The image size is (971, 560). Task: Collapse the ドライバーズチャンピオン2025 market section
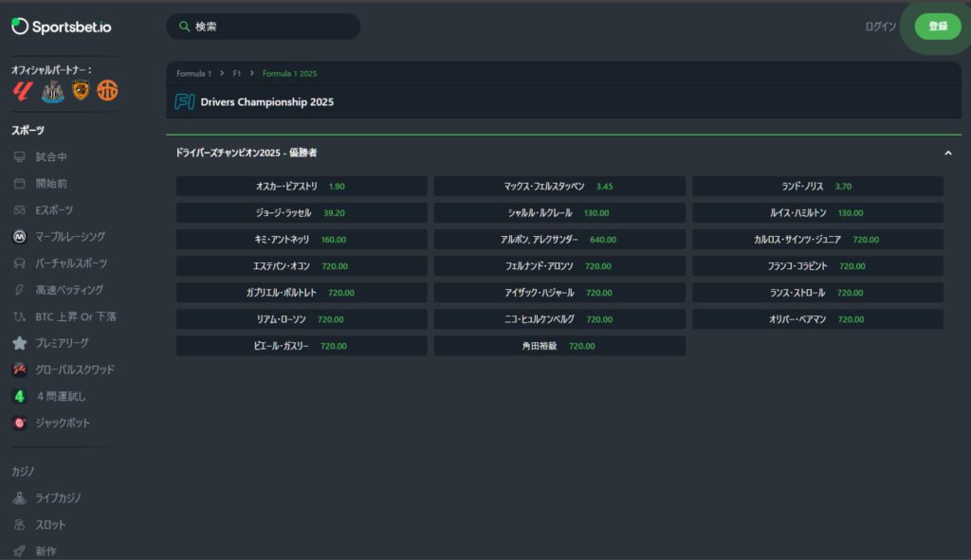pyautogui.click(x=948, y=153)
